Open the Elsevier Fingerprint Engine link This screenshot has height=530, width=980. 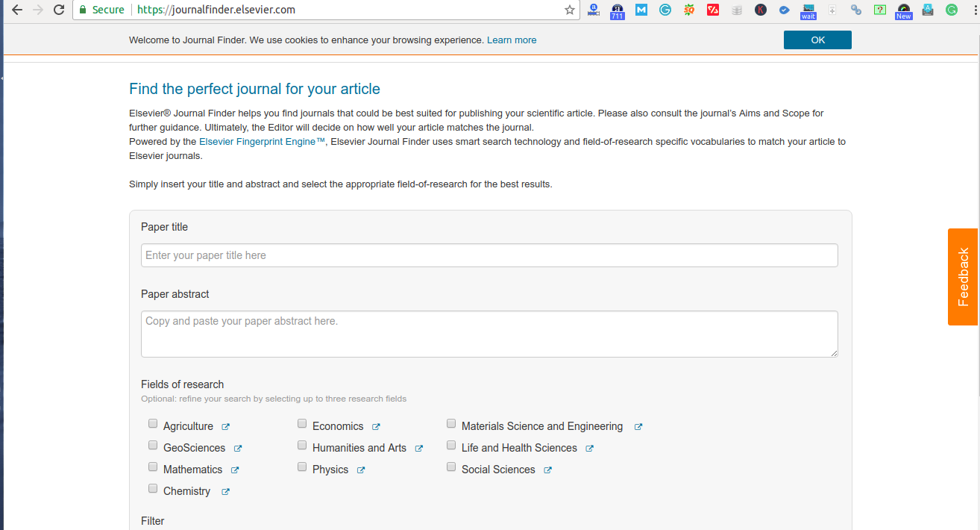point(263,142)
